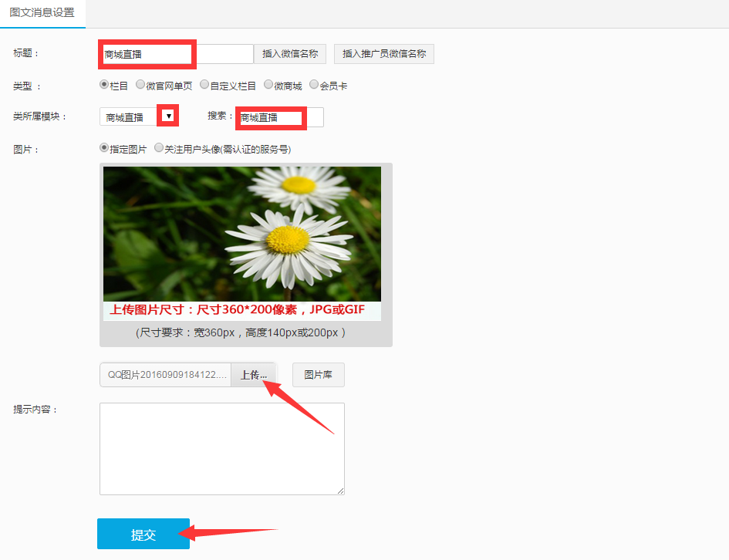
Task: Select the 微官网单页 radio button
Action: click(x=140, y=85)
